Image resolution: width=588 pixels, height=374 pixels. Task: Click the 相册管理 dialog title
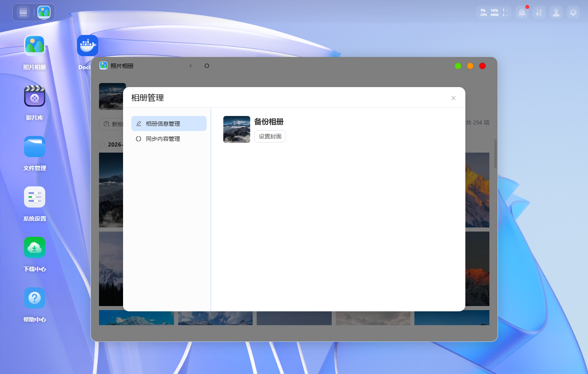pyautogui.click(x=148, y=98)
